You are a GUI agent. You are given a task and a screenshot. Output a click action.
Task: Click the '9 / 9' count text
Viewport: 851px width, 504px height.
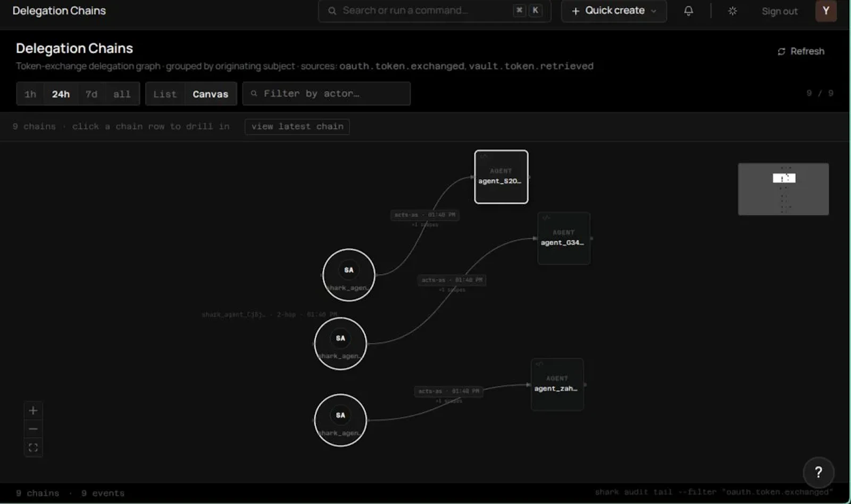820,93
